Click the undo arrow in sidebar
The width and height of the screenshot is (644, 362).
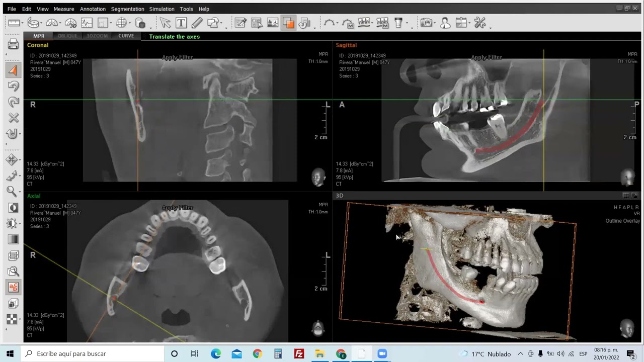pyautogui.click(x=13, y=86)
